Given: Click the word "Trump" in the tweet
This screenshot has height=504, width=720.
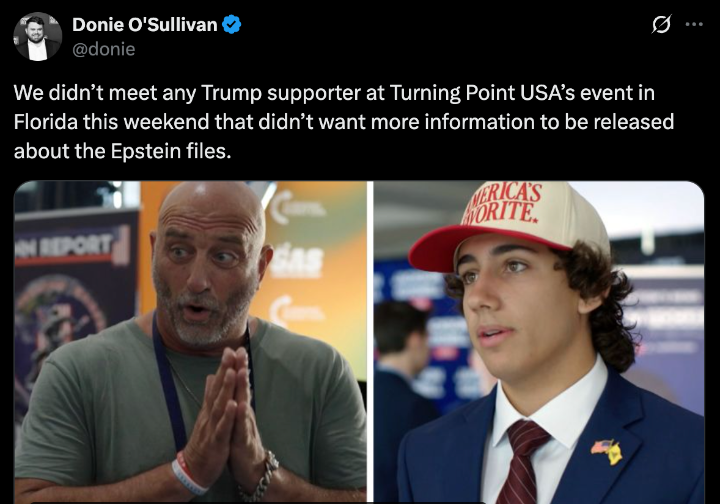Looking at the screenshot, I should (231, 93).
